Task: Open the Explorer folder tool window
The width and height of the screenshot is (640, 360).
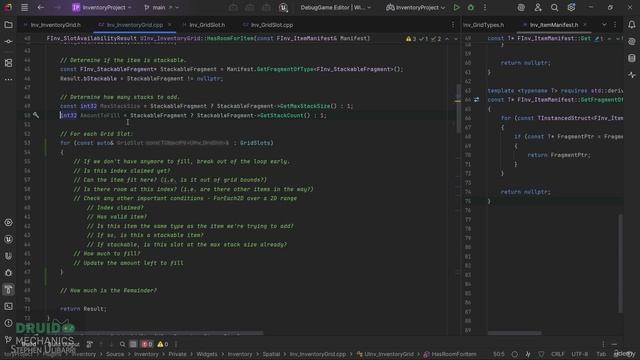Action: pos(8,25)
